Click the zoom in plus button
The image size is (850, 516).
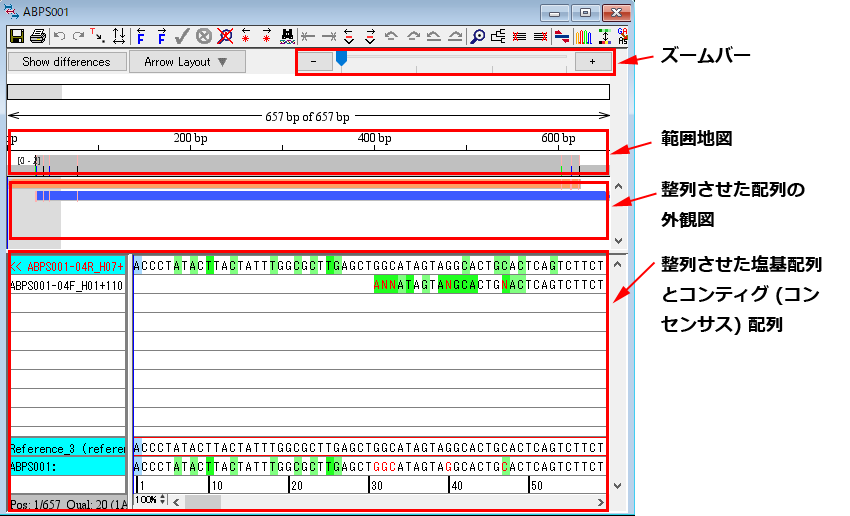pyautogui.click(x=592, y=62)
